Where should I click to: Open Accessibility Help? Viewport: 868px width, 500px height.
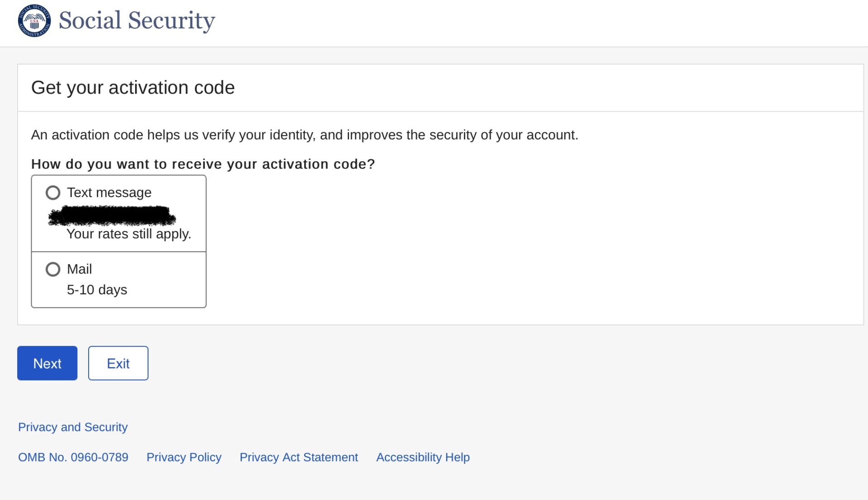[x=423, y=457]
